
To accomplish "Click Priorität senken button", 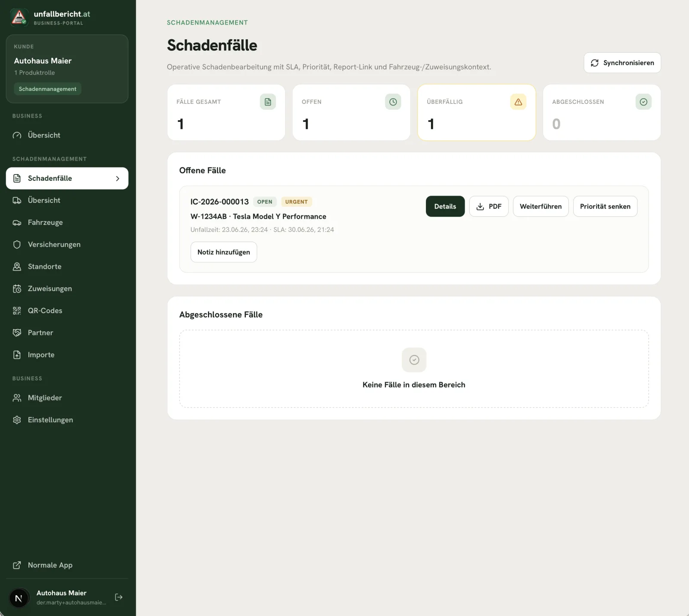I will tap(605, 206).
